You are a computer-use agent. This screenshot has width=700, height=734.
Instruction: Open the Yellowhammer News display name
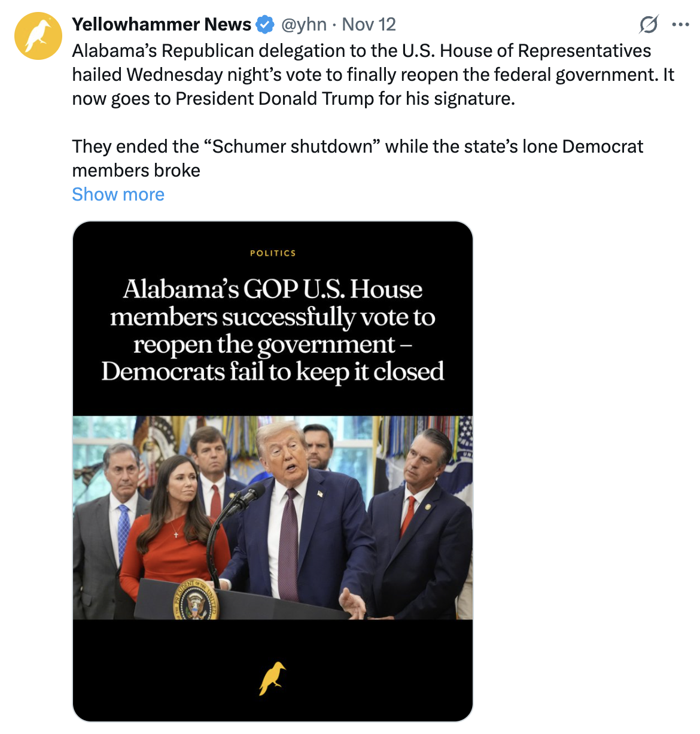(x=162, y=25)
